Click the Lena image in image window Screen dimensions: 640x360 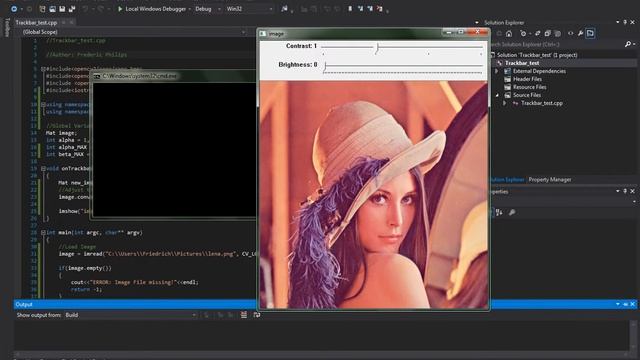(373, 194)
